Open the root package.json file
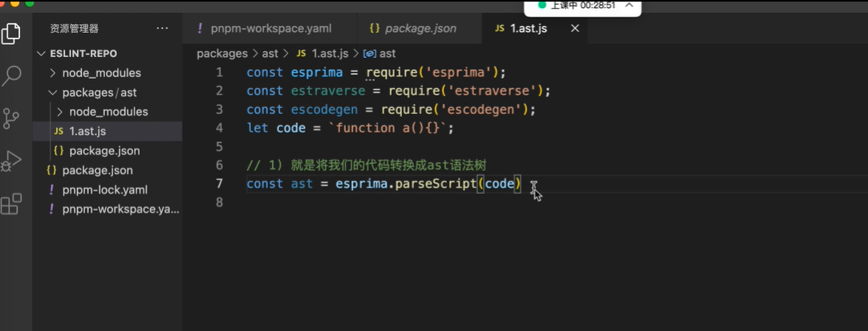The height and width of the screenshot is (331, 868). [97, 170]
